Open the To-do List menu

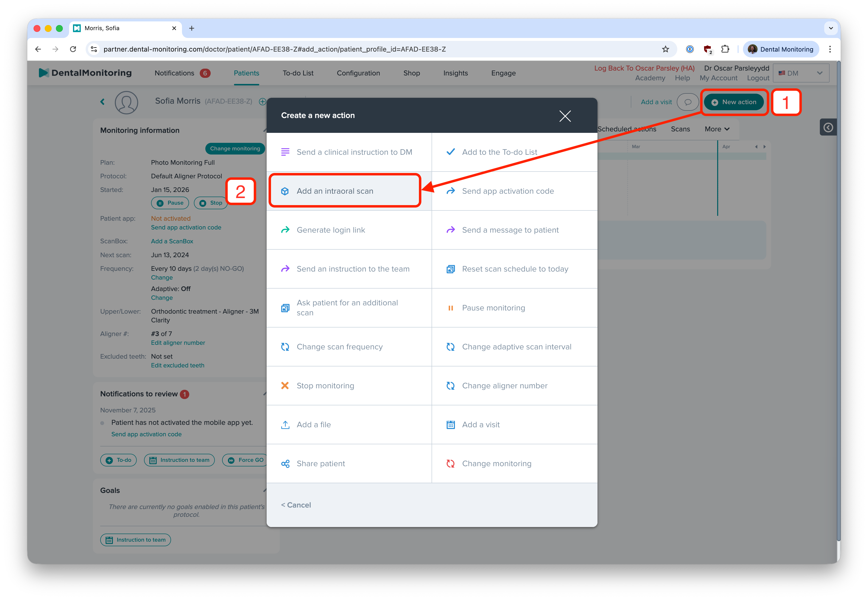pyautogui.click(x=298, y=73)
